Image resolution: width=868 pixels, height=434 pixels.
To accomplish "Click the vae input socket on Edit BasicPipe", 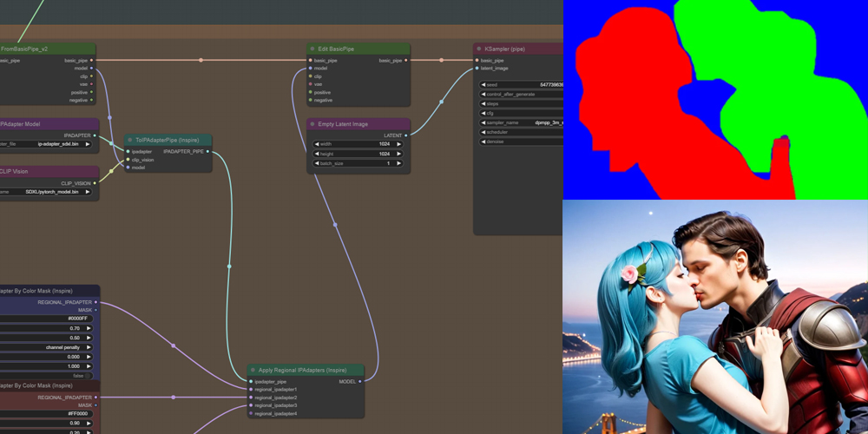I will 311,84.
